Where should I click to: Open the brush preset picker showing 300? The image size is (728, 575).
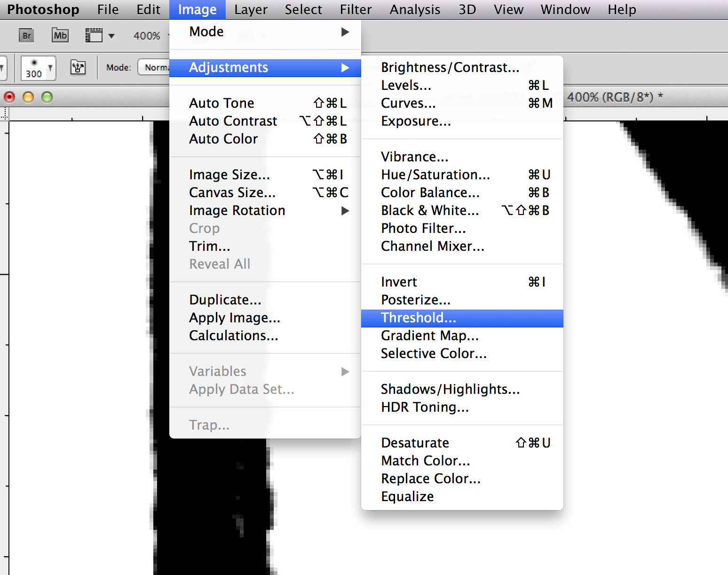point(38,68)
